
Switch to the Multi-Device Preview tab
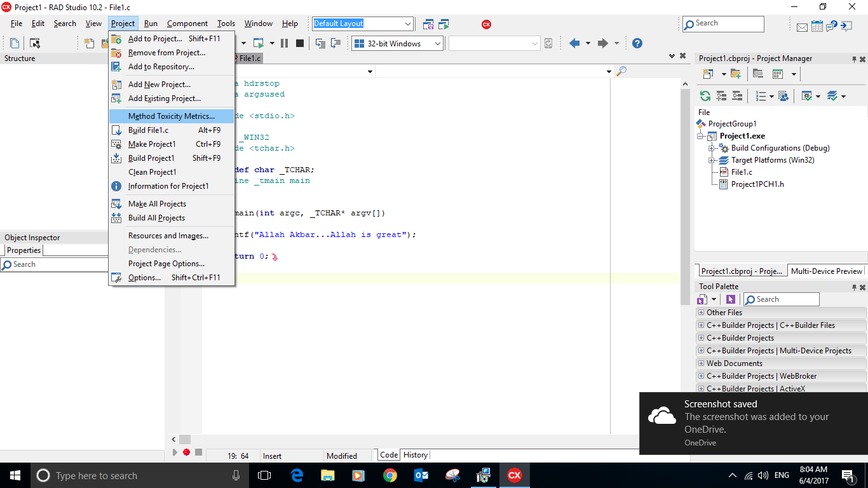click(x=826, y=271)
